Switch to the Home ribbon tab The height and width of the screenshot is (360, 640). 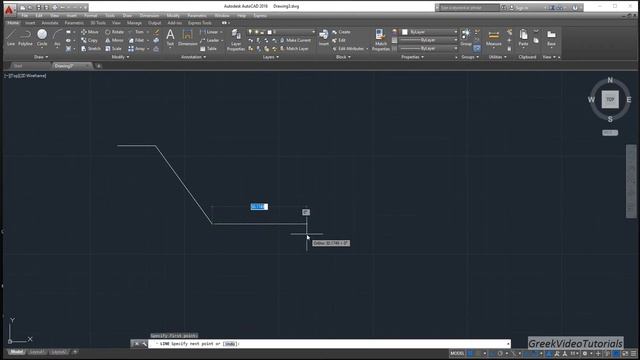13,23
